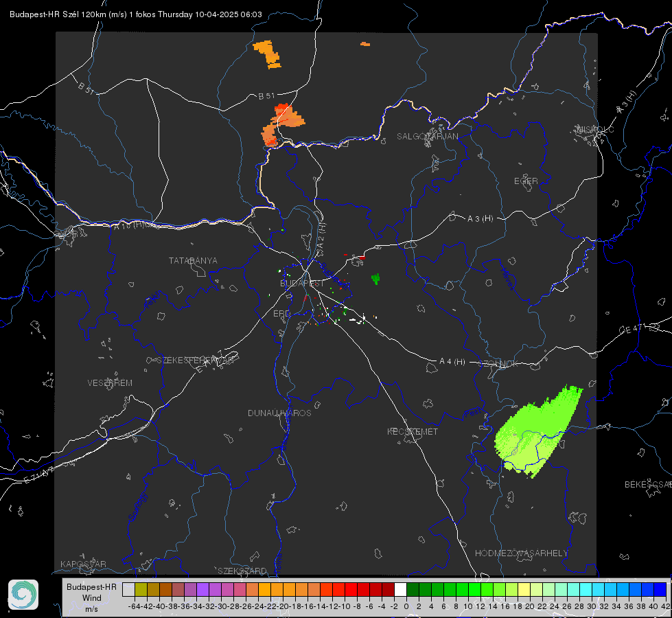Screen dimensions: 672x618
Task: Click the red-orange echo above the northern border
Action: pyautogui.click(x=282, y=125)
